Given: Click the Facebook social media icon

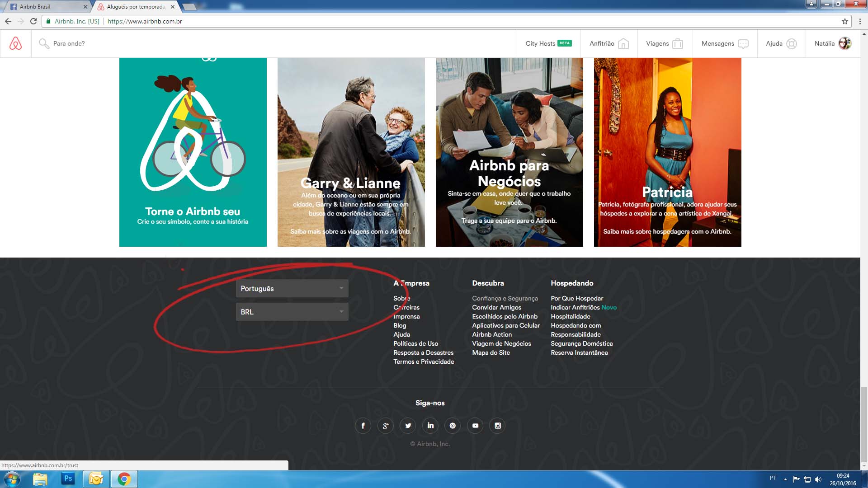Looking at the screenshot, I should (363, 426).
